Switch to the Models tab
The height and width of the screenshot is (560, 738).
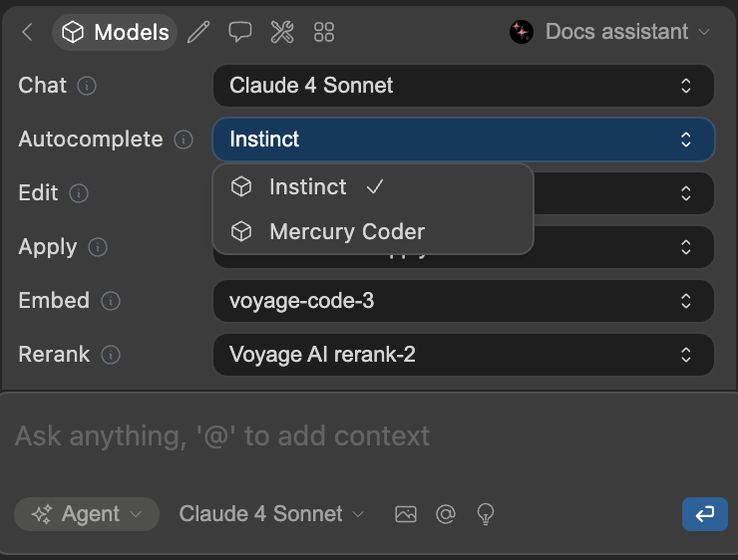click(116, 32)
